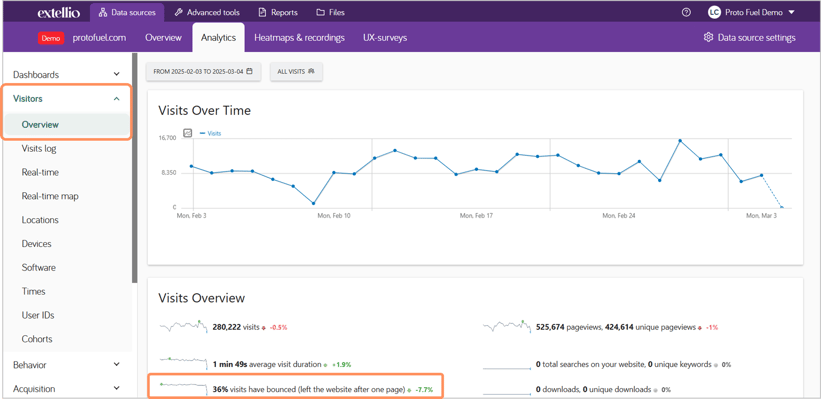The height and width of the screenshot is (399, 821).
Task: Click the pageviews sparkline
Action: 507,326
